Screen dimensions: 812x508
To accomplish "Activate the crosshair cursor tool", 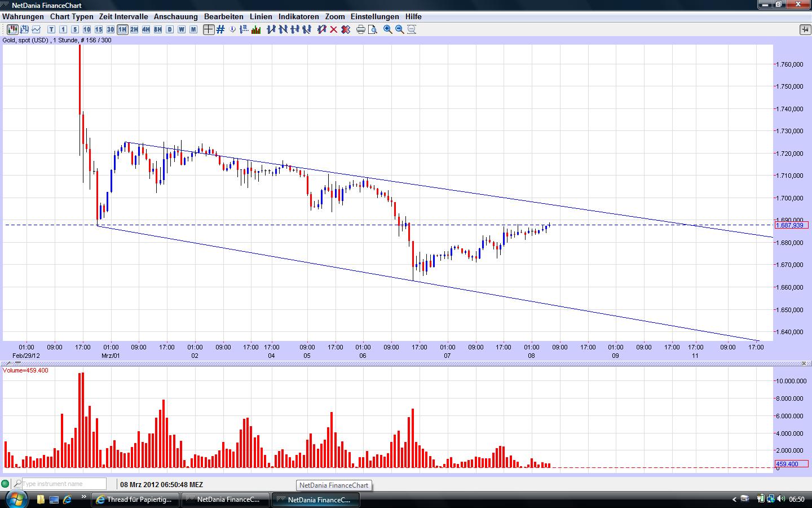I will pos(209,29).
